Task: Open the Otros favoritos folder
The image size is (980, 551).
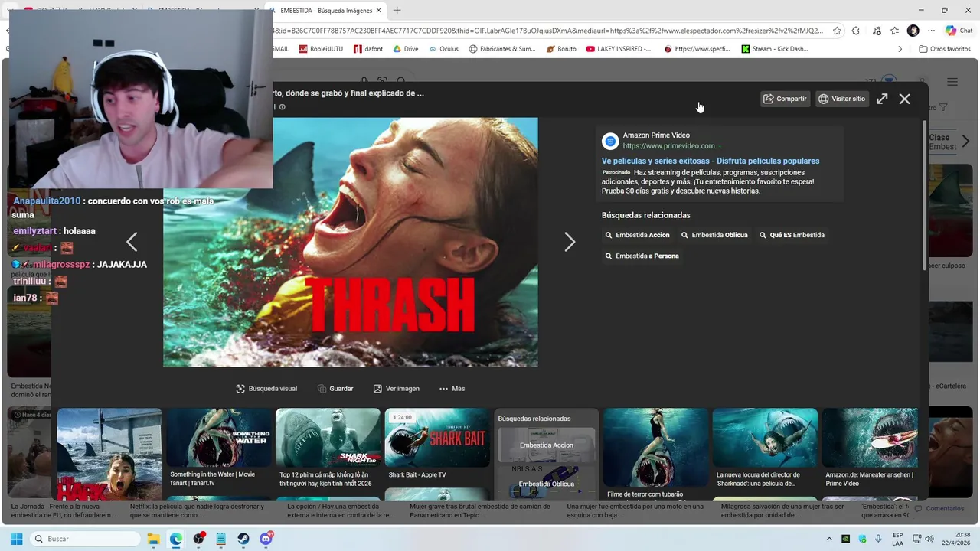Action: (945, 49)
